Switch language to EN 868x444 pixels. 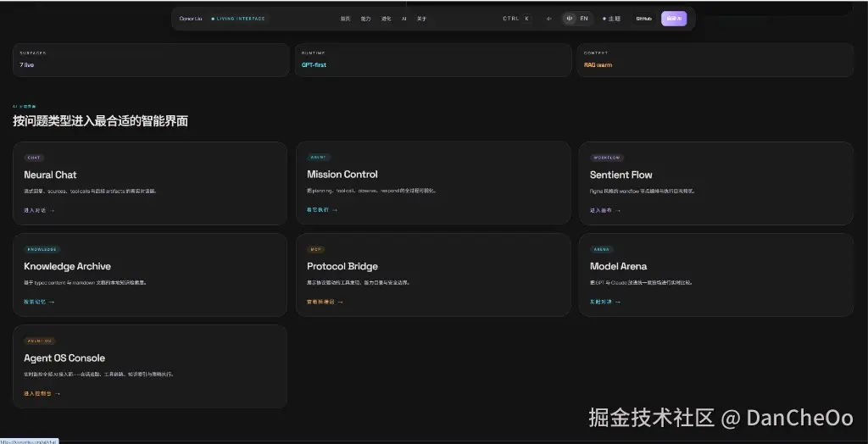click(584, 19)
